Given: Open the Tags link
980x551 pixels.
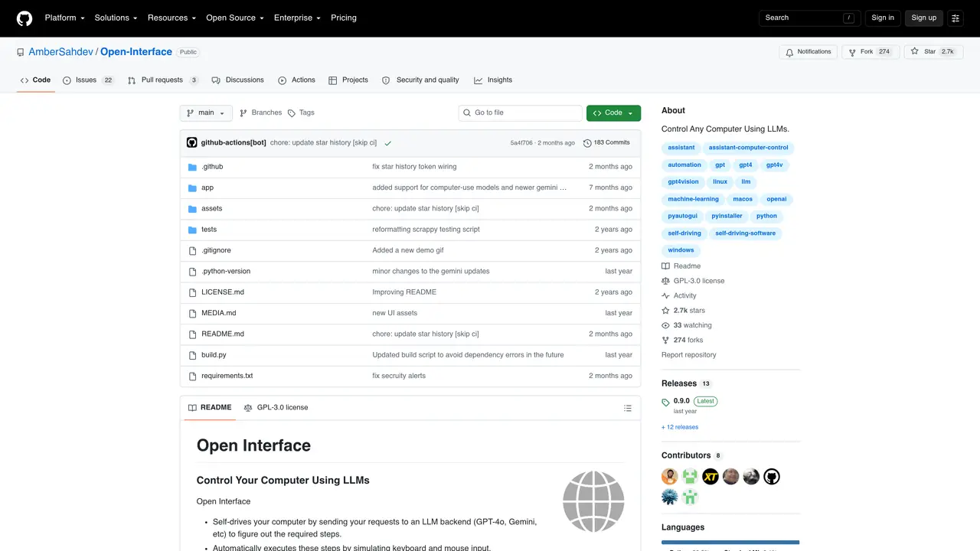Looking at the screenshot, I should [x=301, y=112].
